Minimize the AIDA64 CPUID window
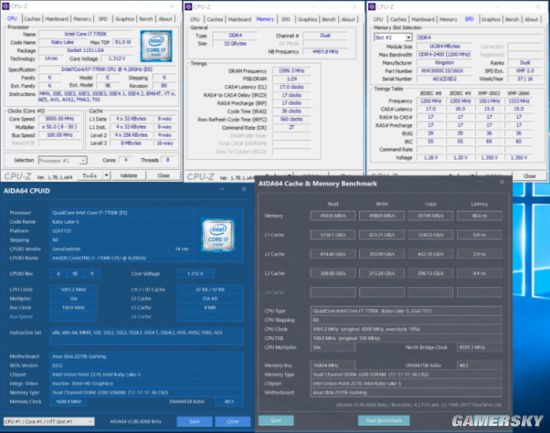The width and height of the screenshot is (550, 433). [222, 189]
